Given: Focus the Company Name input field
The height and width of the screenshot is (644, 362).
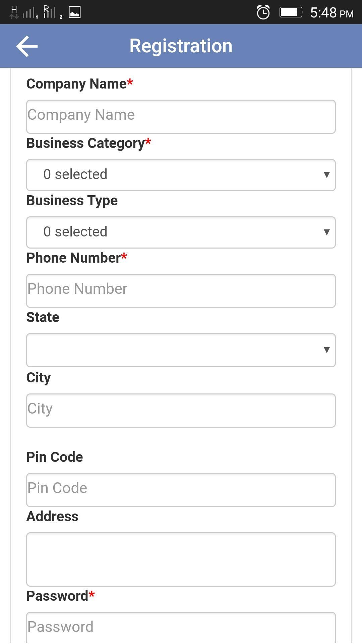Looking at the screenshot, I should 181,116.
